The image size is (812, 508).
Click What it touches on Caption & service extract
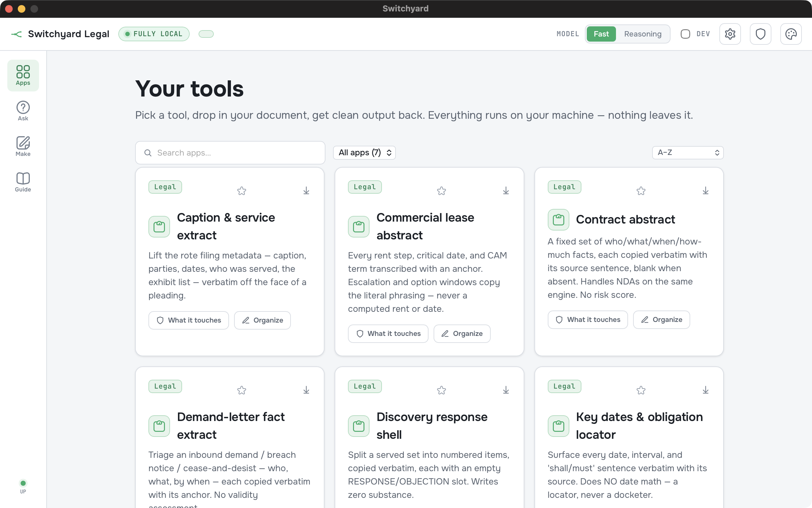pyautogui.click(x=189, y=320)
